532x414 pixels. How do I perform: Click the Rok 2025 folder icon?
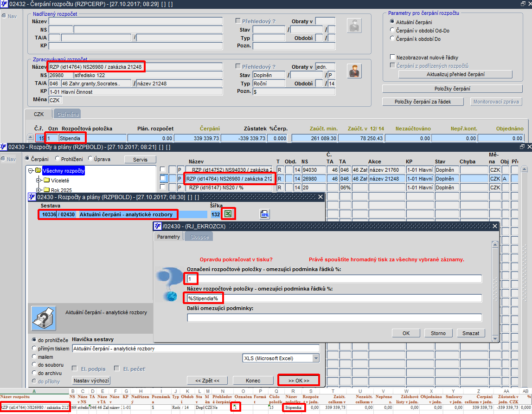click(x=46, y=190)
